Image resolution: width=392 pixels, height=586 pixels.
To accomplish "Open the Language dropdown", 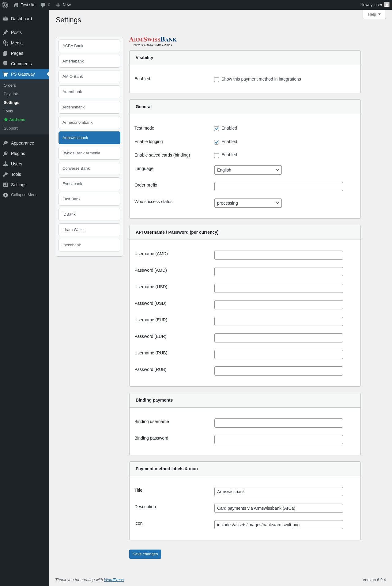I will coord(248,170).
